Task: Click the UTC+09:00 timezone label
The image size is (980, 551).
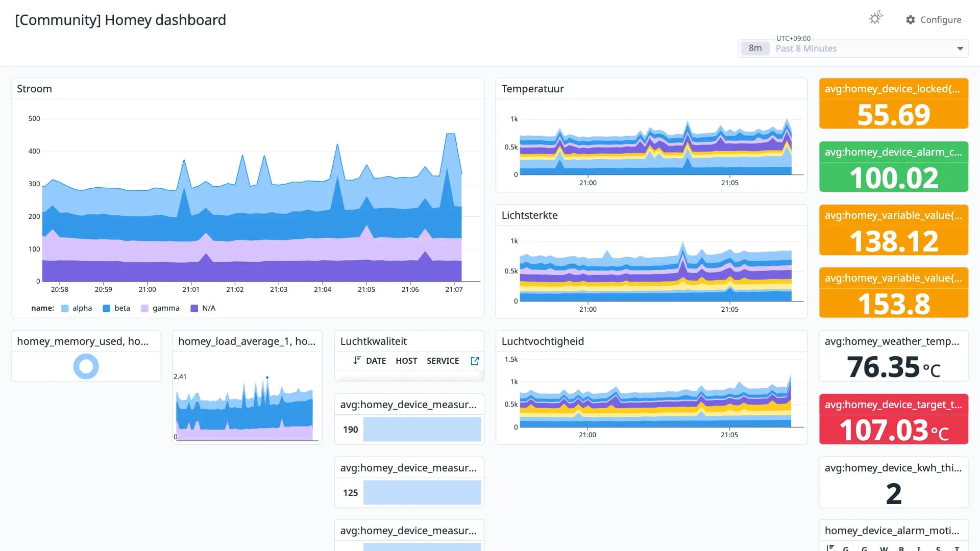Action: tap(793, 38)
